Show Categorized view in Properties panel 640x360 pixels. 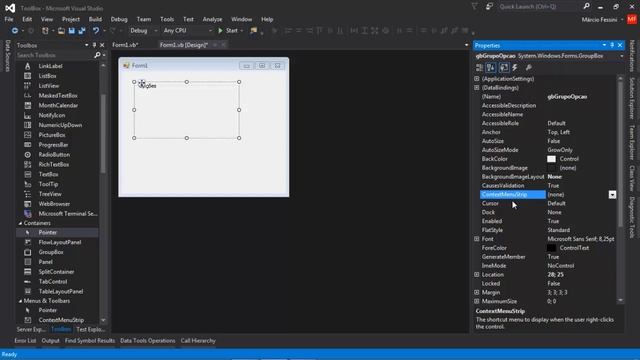480,68
